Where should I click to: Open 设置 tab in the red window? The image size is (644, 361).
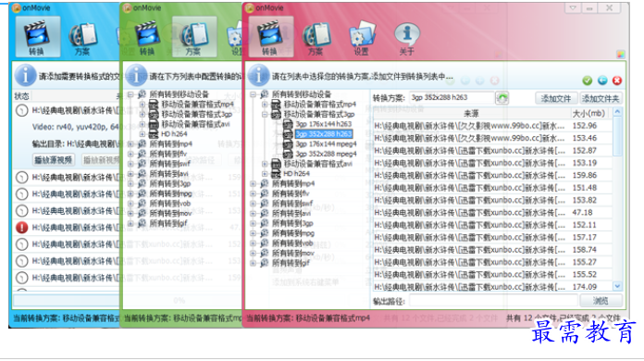point(361,39)
